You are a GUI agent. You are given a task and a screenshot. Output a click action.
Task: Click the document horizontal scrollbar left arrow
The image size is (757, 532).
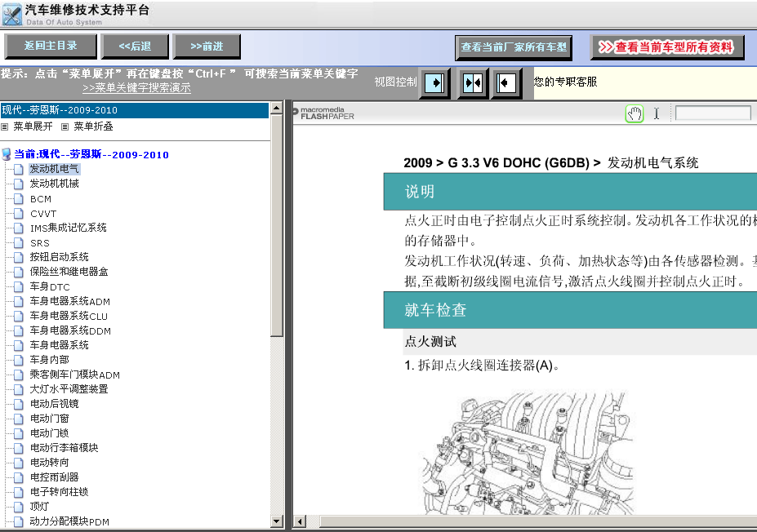tap(300, 521)
